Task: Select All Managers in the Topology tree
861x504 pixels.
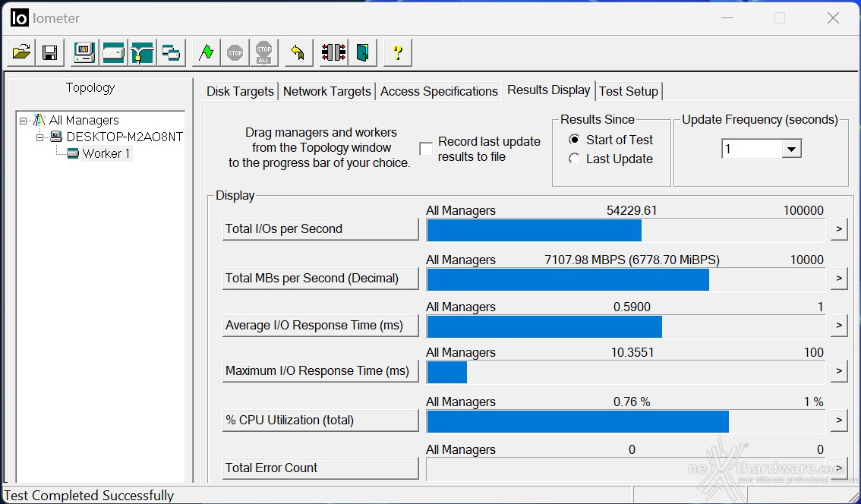Action: (x=84, y=120)
